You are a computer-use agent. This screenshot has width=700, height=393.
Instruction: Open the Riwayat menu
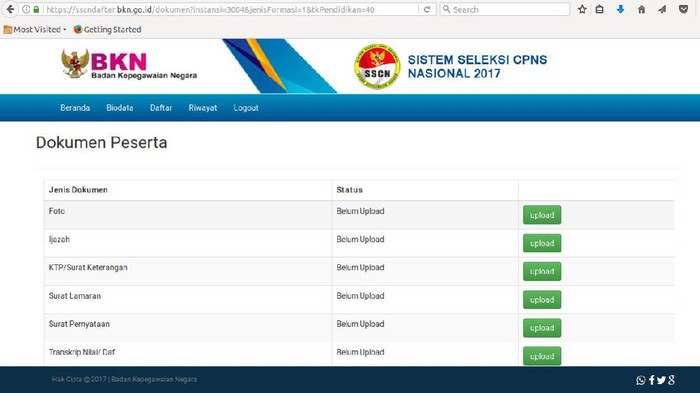coord(203,108)
